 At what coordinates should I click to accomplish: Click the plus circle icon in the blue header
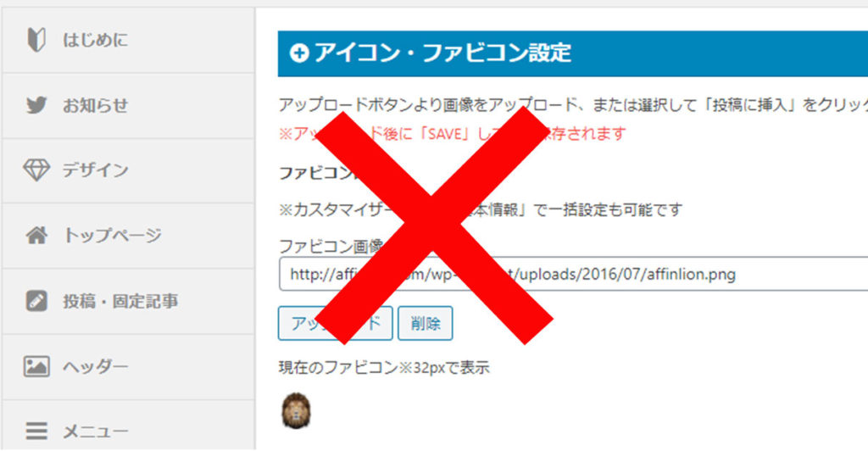click(x=299, y=53)
